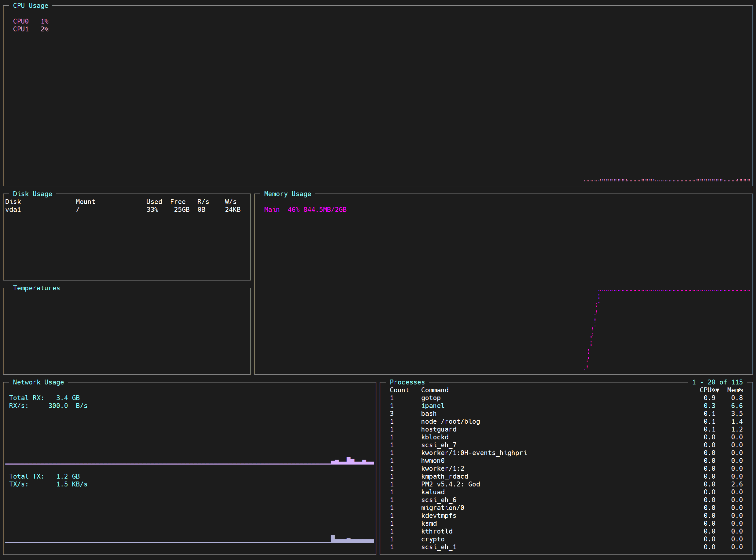Click the 0.9 CPU% value for gotop
756x560 pixels.
click(710, 398)
